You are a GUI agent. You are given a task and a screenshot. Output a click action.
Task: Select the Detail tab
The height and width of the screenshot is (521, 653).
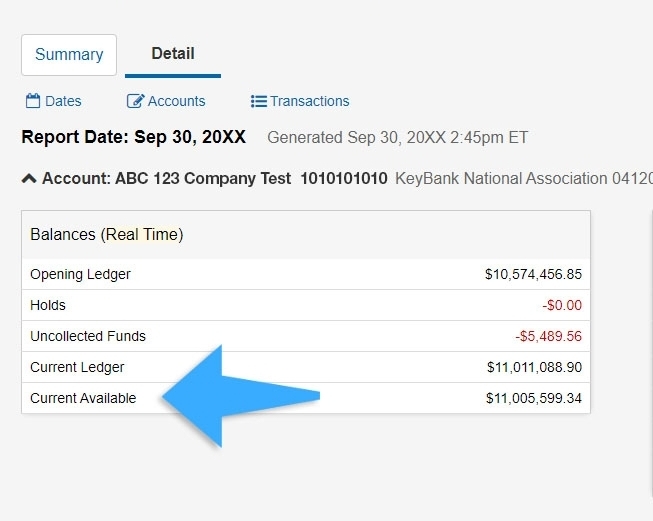pos(173,54)
